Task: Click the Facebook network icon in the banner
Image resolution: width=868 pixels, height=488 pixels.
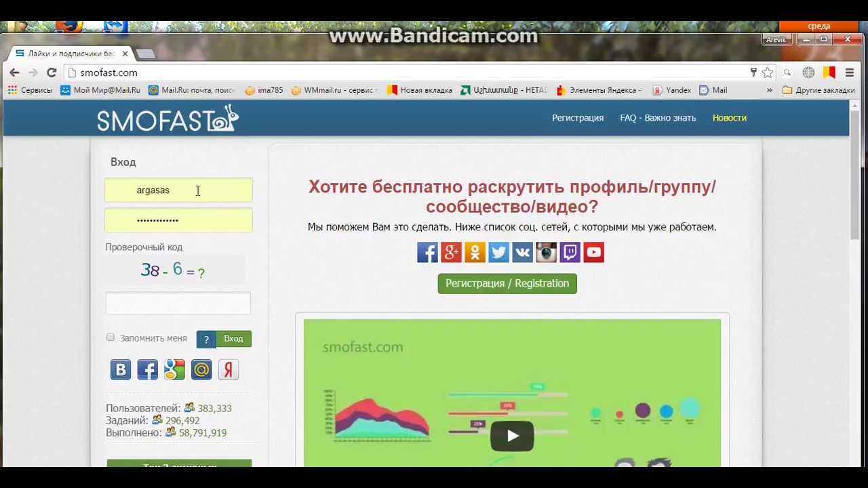Action: (x=427, y=252)
